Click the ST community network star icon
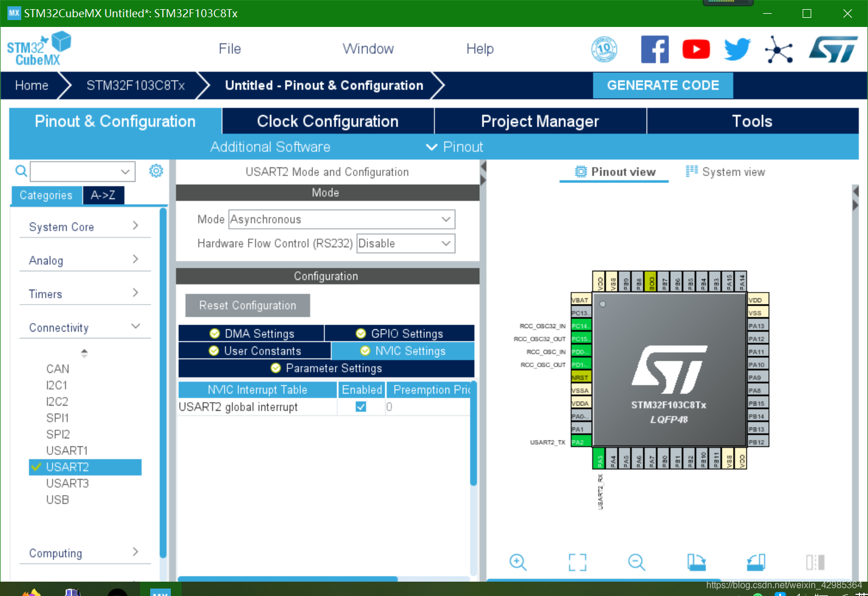The image size is (868, 596). [779, 50]
